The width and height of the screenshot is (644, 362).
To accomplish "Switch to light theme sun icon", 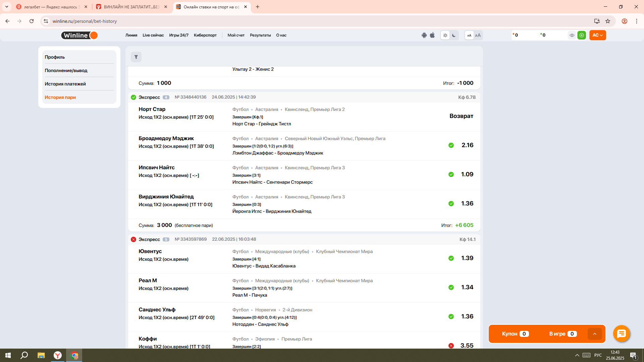I will coord(445,35).
